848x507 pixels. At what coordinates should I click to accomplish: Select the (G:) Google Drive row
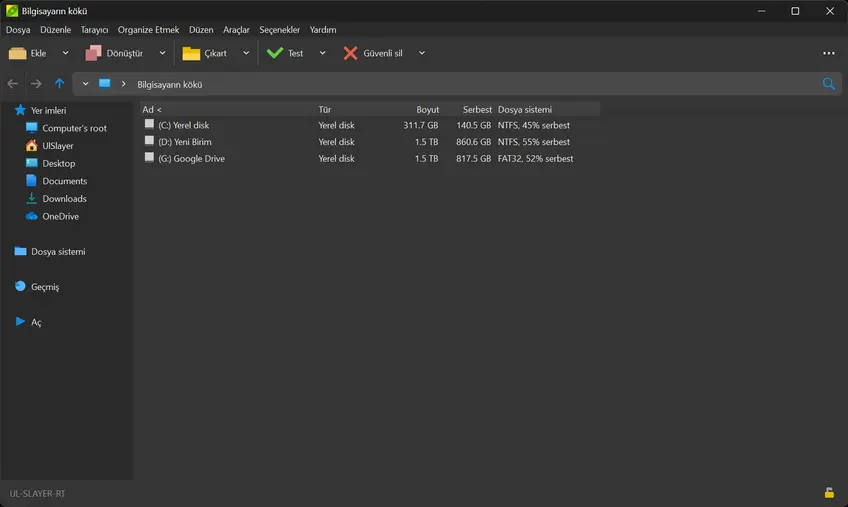click(x=191, y=159)
